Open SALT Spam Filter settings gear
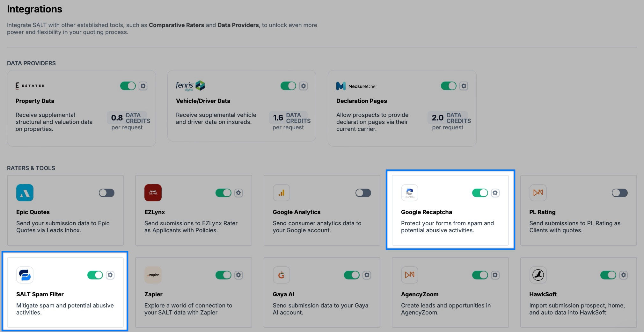644x332 pixels. (110, 275)
